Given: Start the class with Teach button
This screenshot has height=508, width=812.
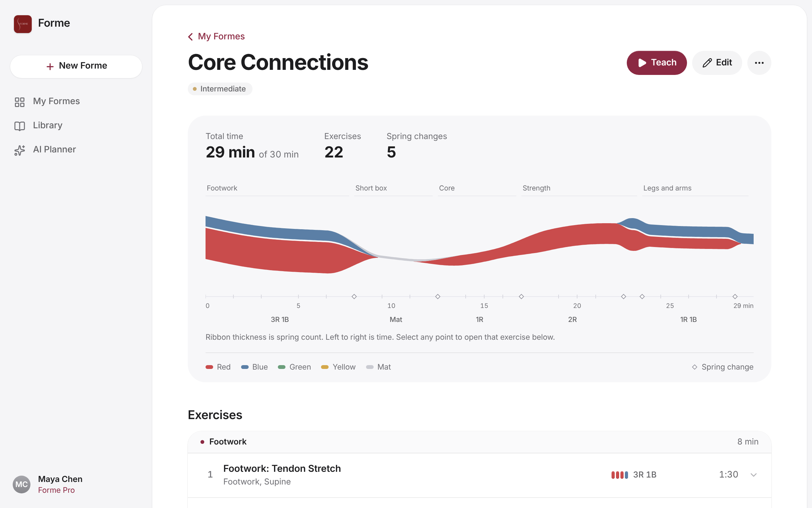Looking at the screenshot, I should tap(656, 63).
